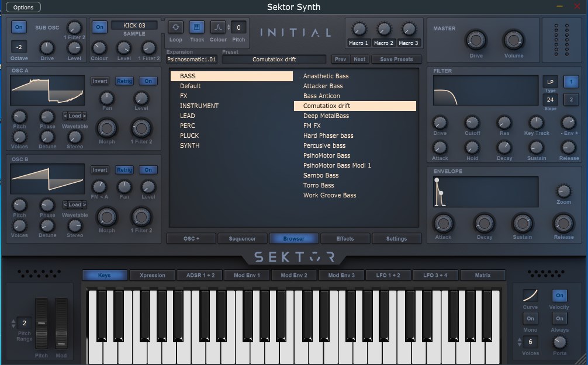This screenshot has height=365, width=588.
Task: Open the filter type LP selector
Action: pyautogui.click(x=550, y=82)
